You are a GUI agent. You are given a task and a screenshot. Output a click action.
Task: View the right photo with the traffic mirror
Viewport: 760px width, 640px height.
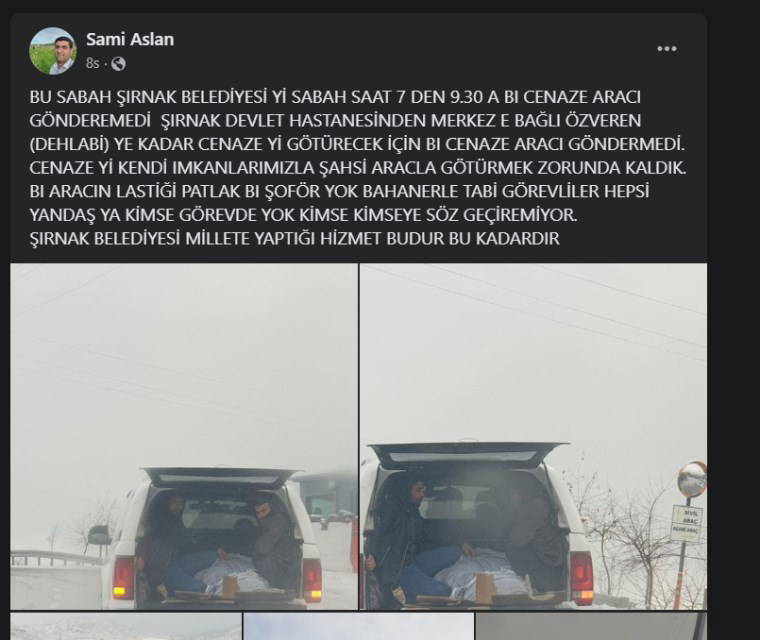coord(533,436)
